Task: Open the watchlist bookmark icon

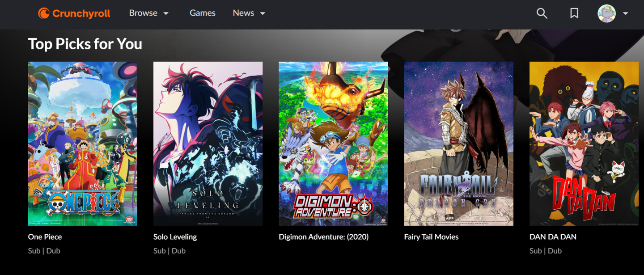Action: tap(574, 13)
